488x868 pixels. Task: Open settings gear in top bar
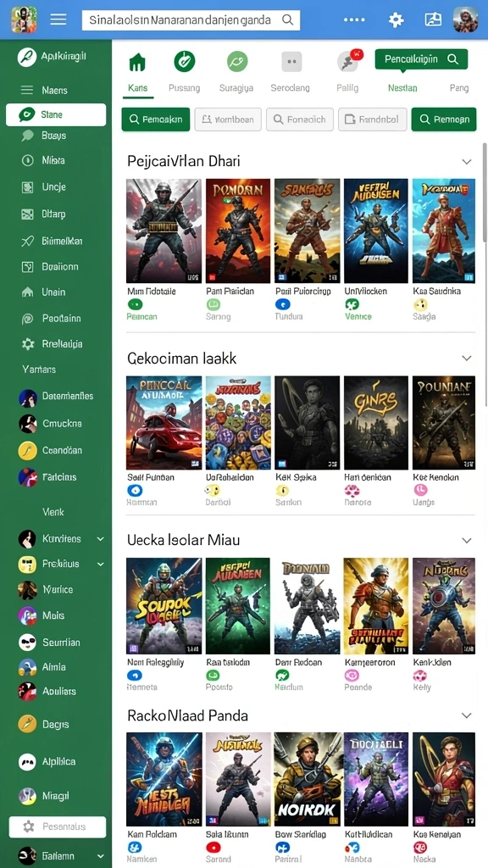[x=396, y=20]
